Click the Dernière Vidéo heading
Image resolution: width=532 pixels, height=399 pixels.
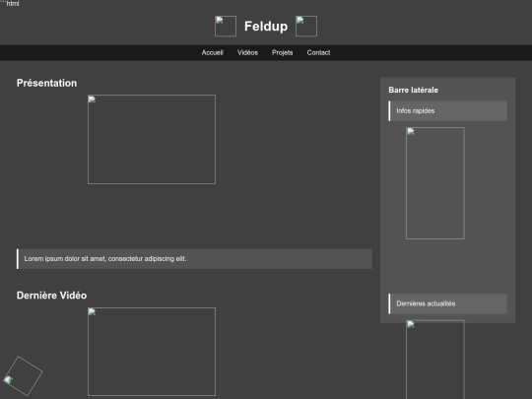pyautogui.click(x=51, y=296)
